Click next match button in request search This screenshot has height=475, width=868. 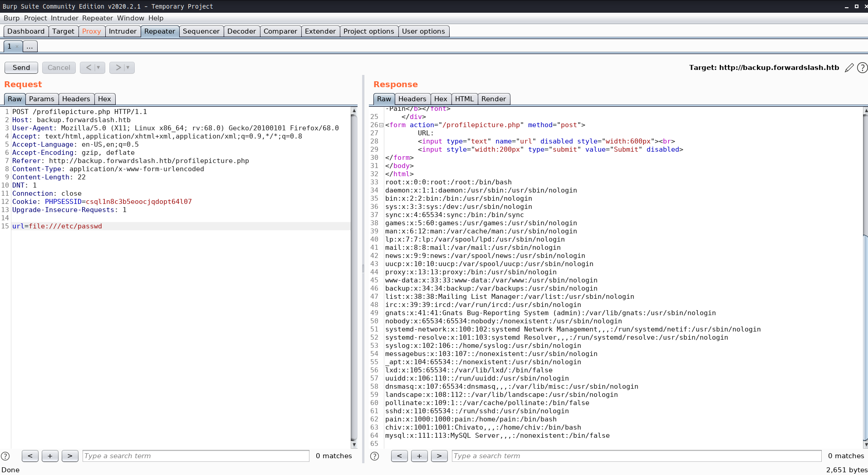tap(70, 456)
